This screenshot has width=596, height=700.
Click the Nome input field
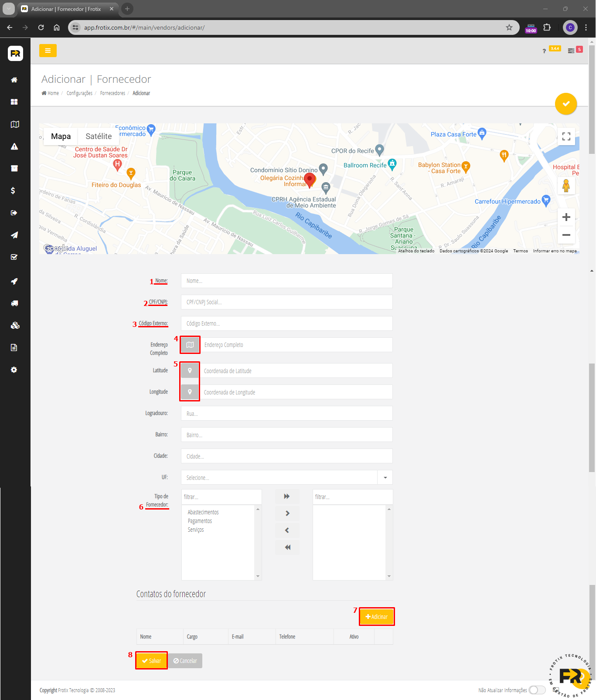[x=286, y=281]
